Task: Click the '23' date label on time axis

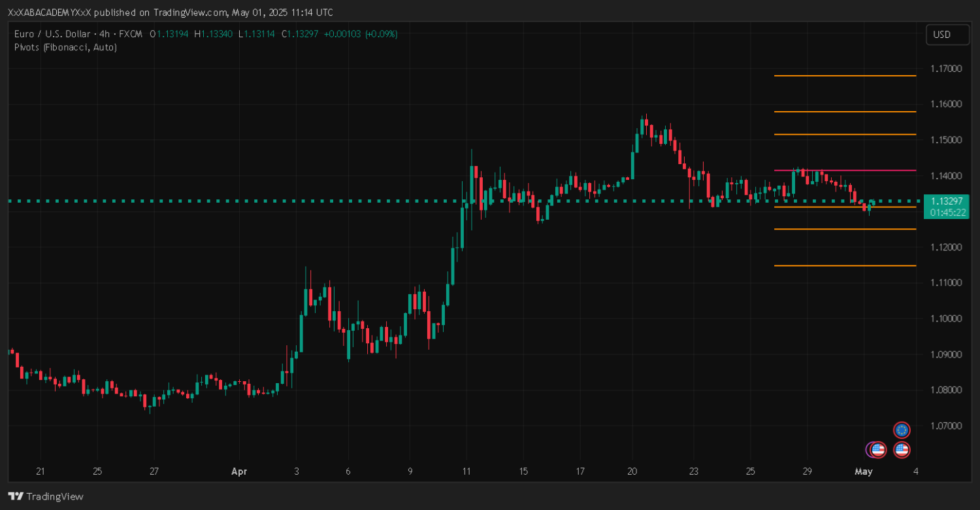Action: click(x=694, y=471)
